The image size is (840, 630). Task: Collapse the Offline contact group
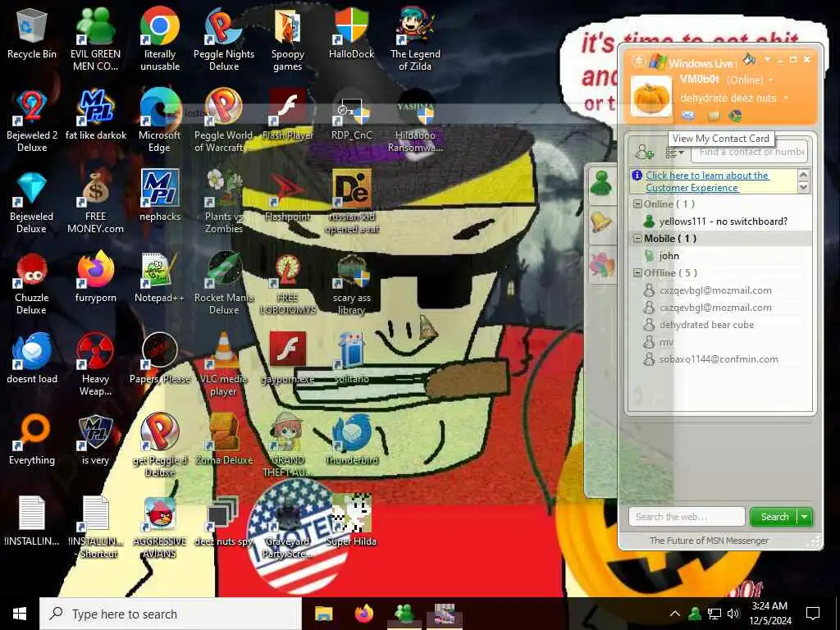point(637,272)
